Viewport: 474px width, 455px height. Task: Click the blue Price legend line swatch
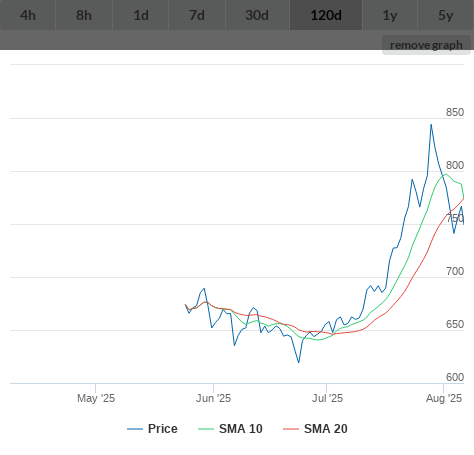[x=135, y=429]
